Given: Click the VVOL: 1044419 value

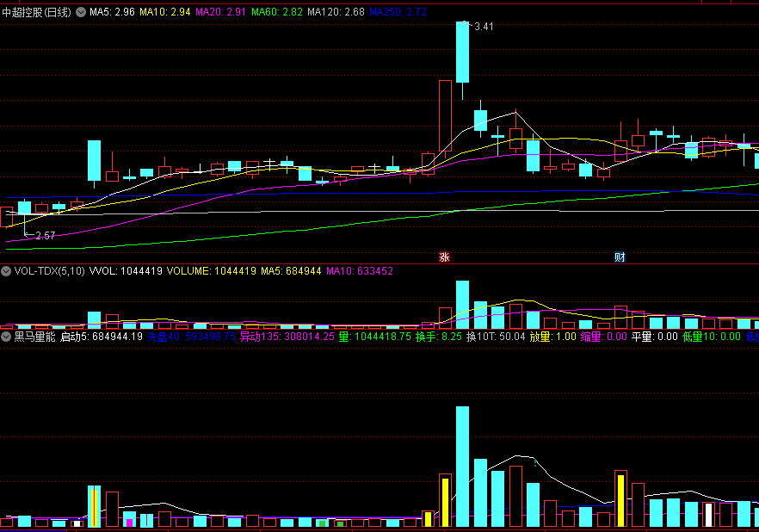Looking at the screenshot, I should pyautogui.click(x=126, y=271).
